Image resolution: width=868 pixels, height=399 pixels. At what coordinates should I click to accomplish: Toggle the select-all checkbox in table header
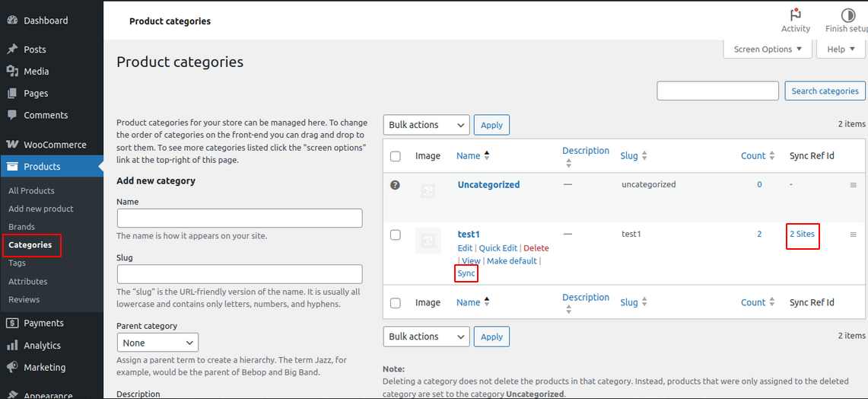(395, 156)
